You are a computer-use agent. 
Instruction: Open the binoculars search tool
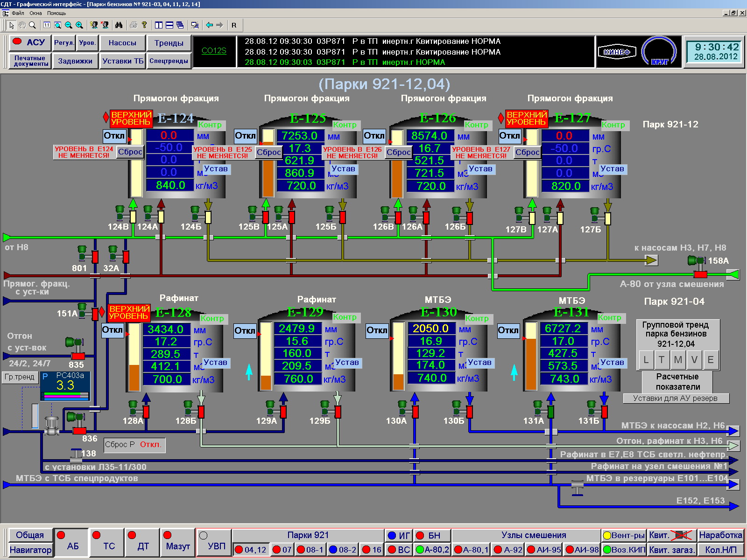[119, 25]
